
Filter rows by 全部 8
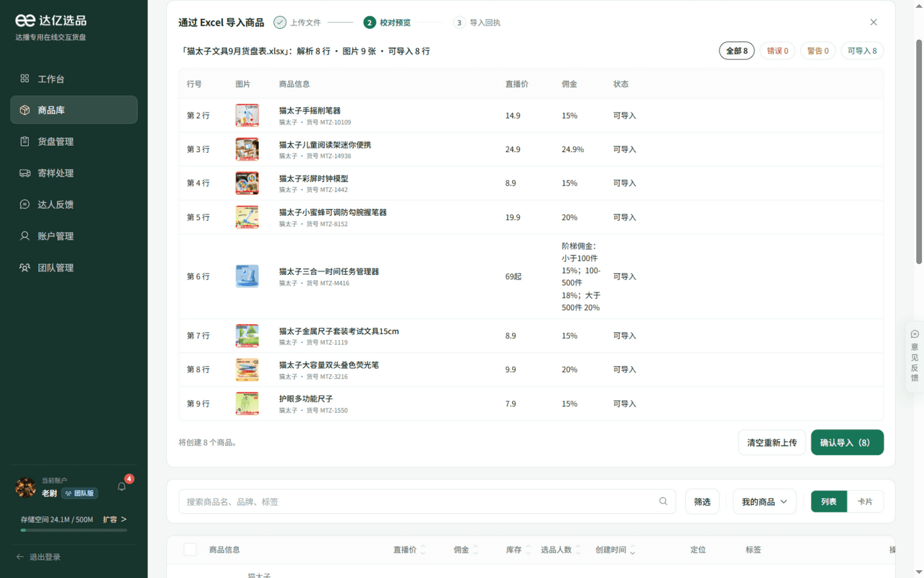(x=737, y=51)
